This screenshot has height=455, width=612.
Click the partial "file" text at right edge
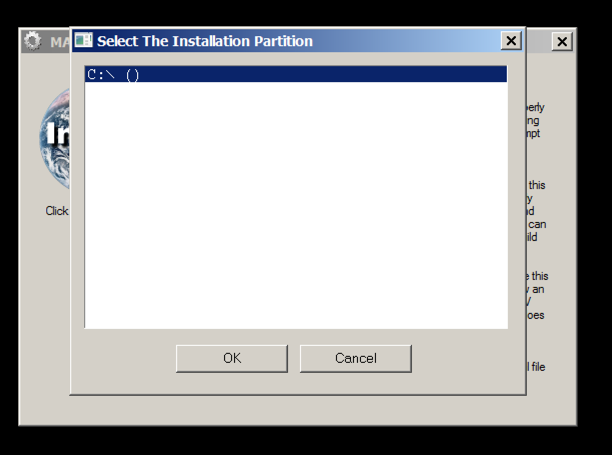pos(537,367)
